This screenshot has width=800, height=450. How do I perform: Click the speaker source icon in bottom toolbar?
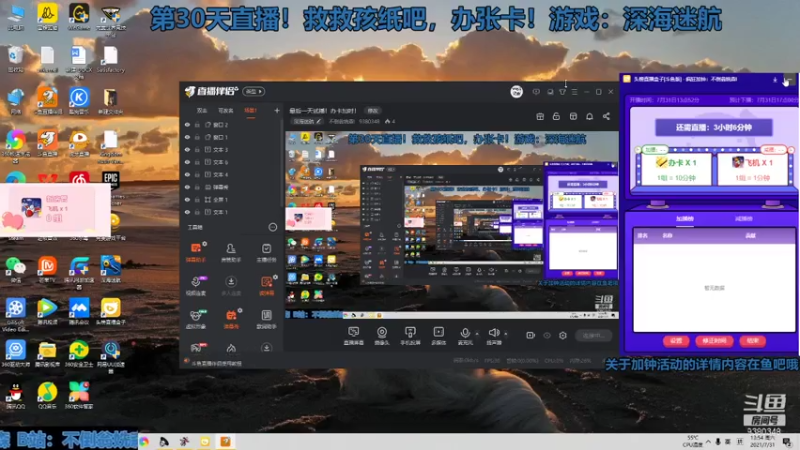(493, 335)
